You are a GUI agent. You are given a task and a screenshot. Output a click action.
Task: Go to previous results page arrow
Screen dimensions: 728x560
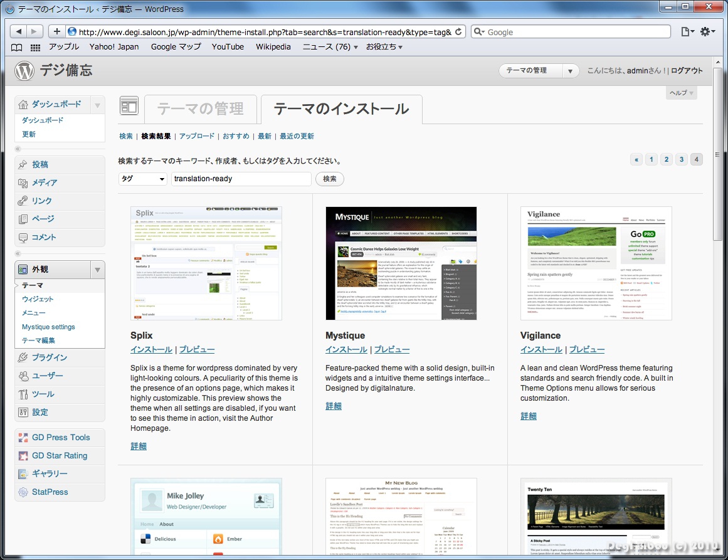(x=636, y=159)
